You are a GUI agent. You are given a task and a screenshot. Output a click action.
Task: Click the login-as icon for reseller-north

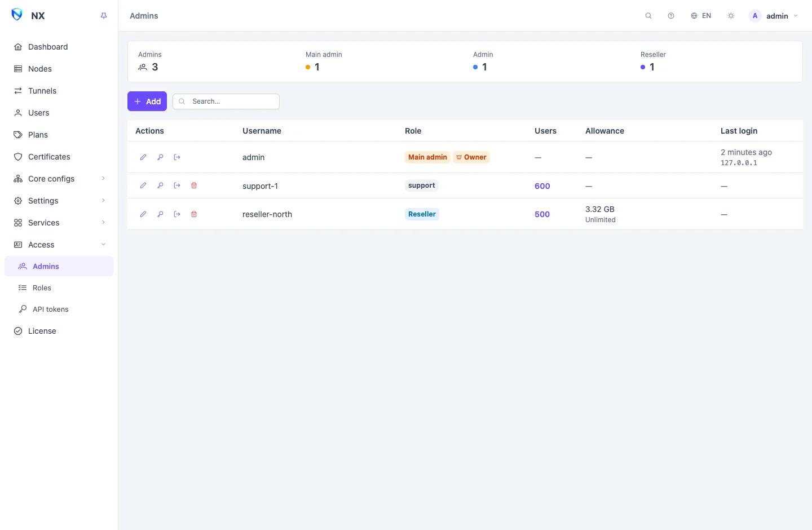click(x=177, y=214)
